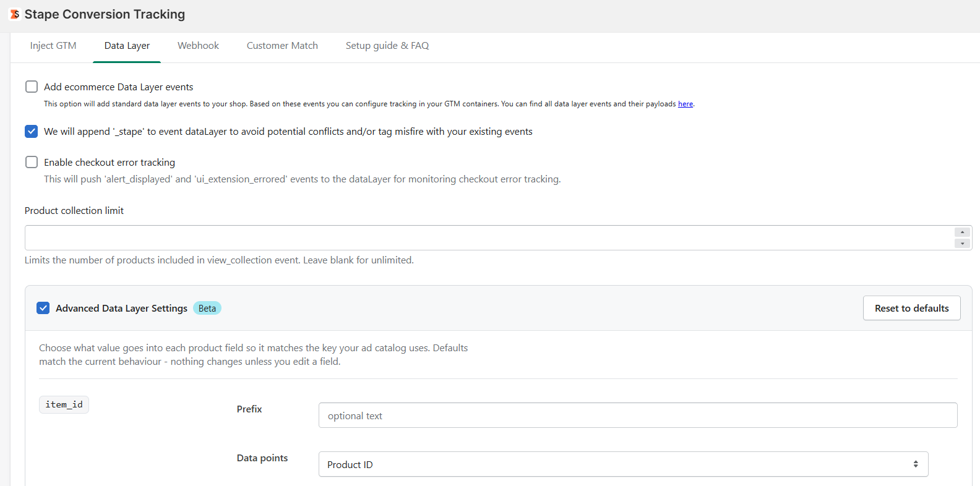Click the 'alert_displayed' checkout error description text

(303, 179)
